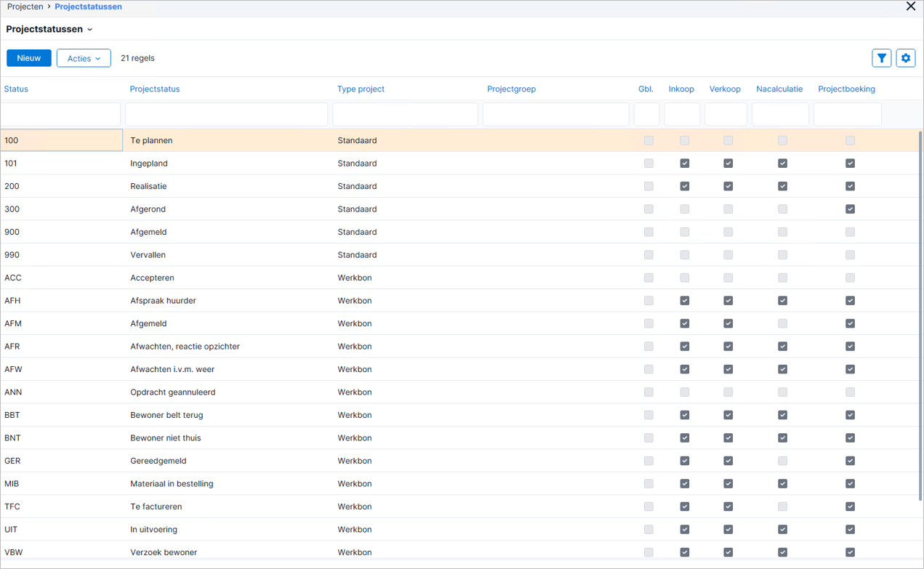The image size is (924, 569).
Task: Sort by Type project column header
Action: point(361,89)
